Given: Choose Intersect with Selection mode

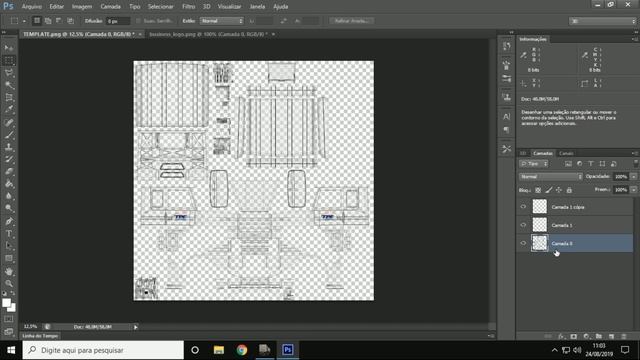Looking at the screenshot, I should (x=70, y=20).
